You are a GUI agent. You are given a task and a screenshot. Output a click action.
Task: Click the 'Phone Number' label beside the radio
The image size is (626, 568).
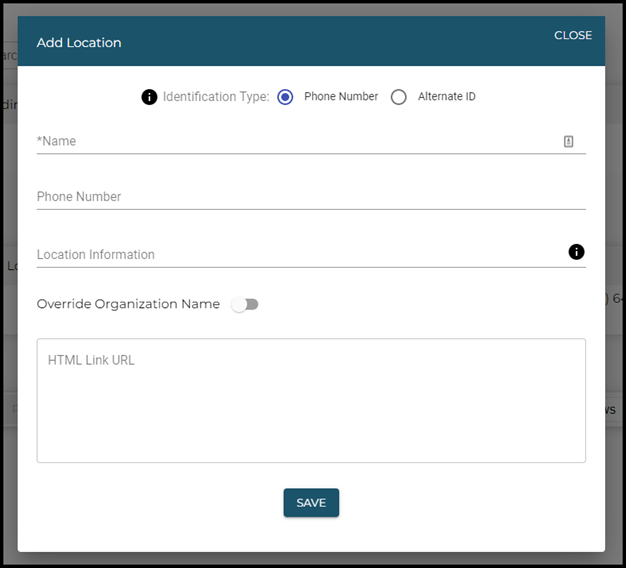pos(341,97)
